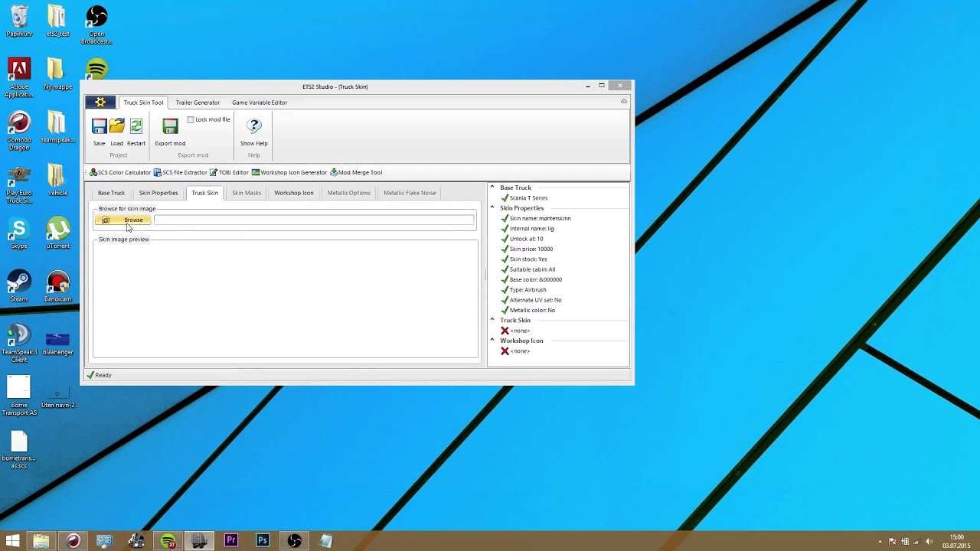Open Steam desktop shortcut
This screenshot has height=551, width=980.
[x=19, y=286]
